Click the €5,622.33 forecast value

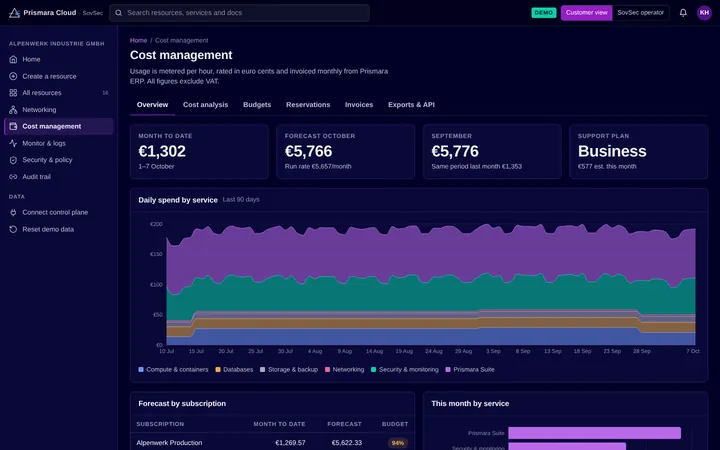tap(347, 443)
